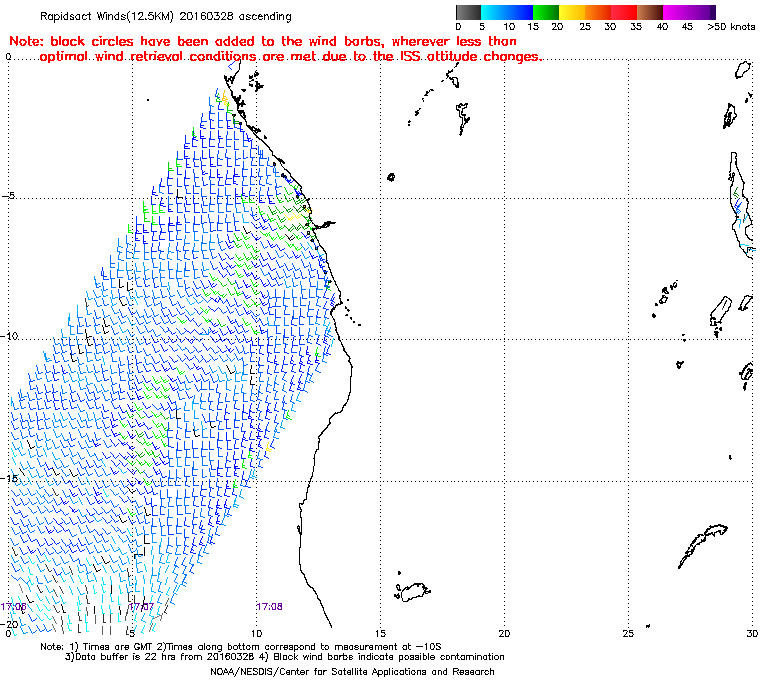Click the green 15-20 knots legend swatch
The width and height of the screenshot is (760, 688).
point(546,12)
